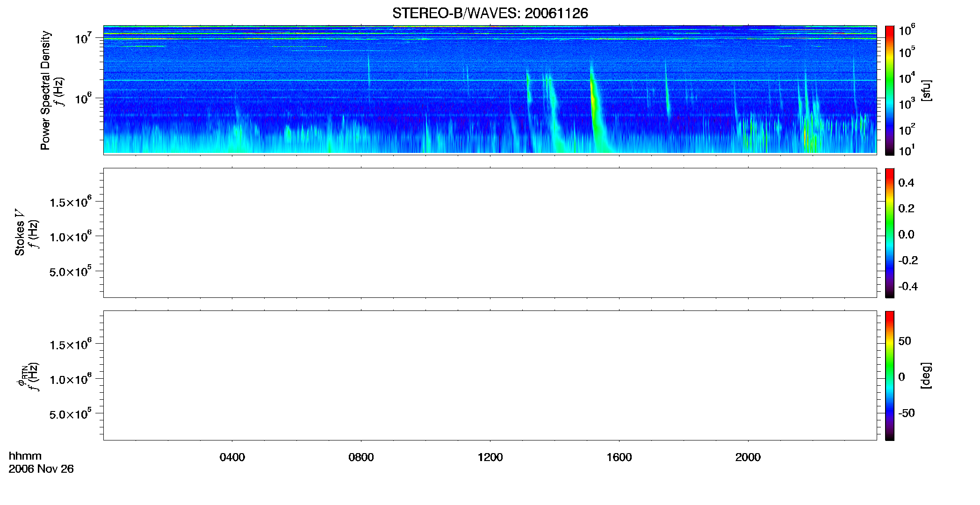Click the 1.0×10^6 tick on the φRTN axis
The width and height of the screenshot is (980, 505).
click(71, 379)
